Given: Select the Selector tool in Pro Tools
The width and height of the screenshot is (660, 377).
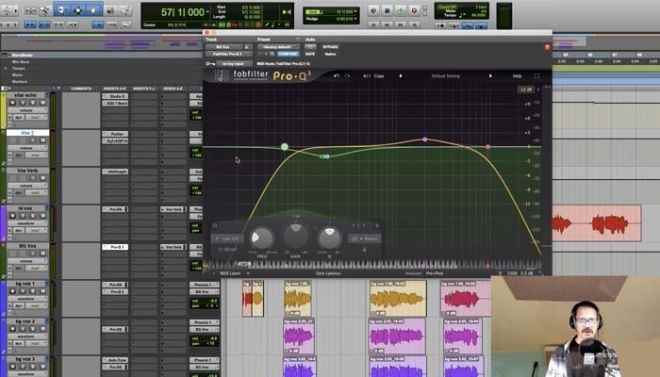Looking at the screenshot, I should coord(77,11).
